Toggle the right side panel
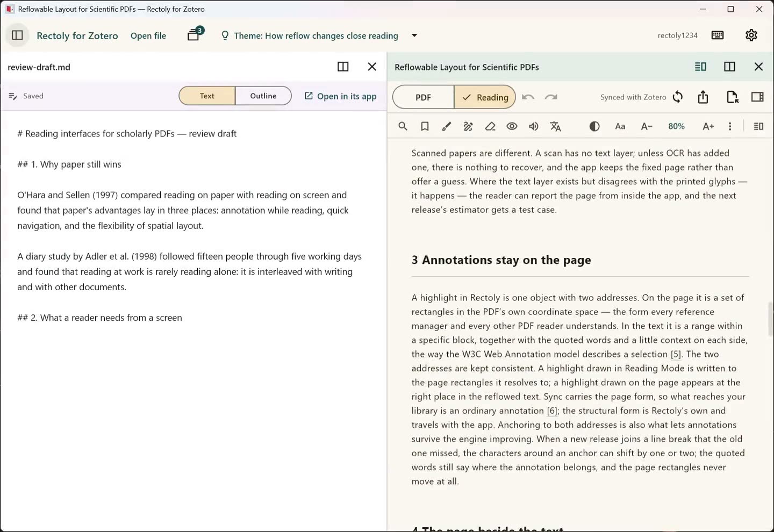This screenshot has width=774, height=532. click(x=757, y=97)
